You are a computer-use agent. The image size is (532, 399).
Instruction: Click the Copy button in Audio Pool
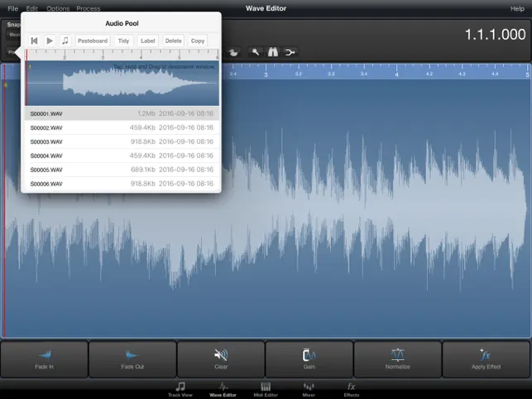[x=198, y=41]
